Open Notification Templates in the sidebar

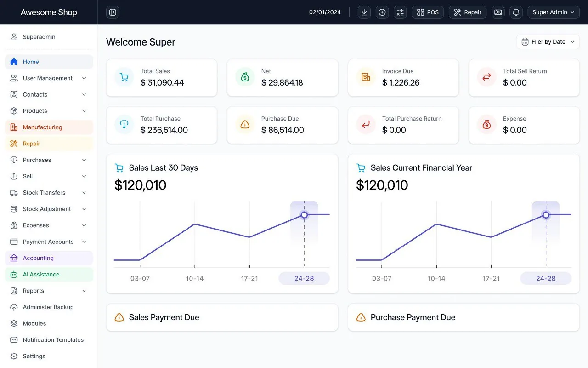[x=49, y=340]
